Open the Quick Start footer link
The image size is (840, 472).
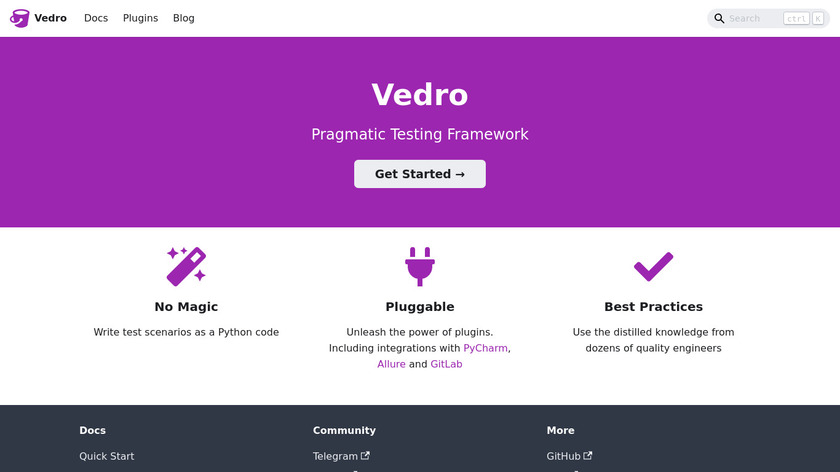(107, 456)
